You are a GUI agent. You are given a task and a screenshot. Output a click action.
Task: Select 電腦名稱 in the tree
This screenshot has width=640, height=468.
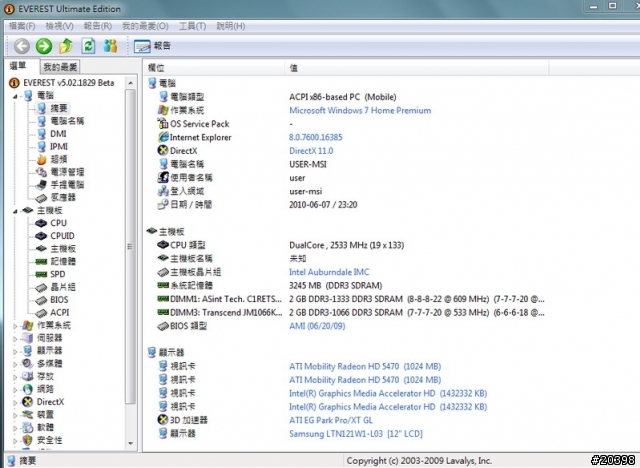point(67,121)
